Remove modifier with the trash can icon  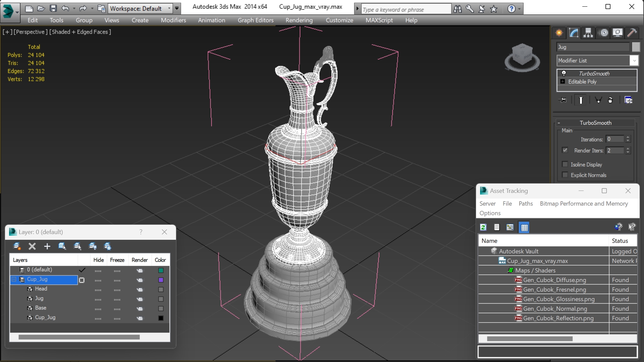[x=610, y=100]
